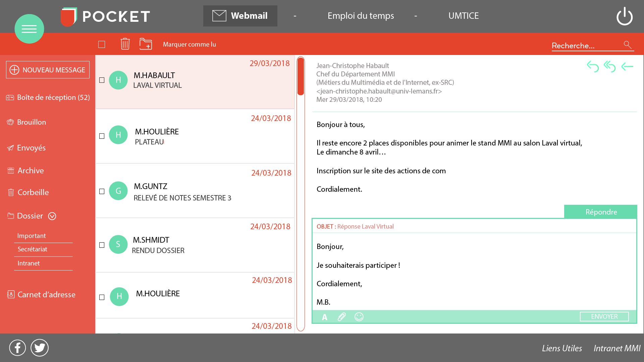644x362 pixels.
Task: Click M.SHMIDT avatar with letter S
Action: pos(118,244)
